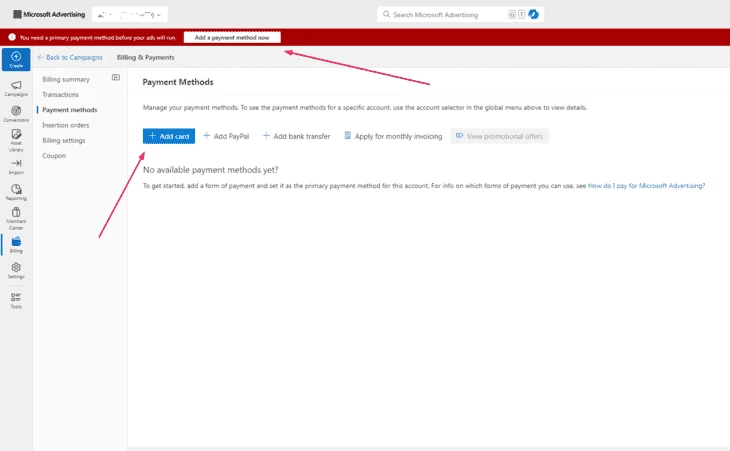This screenshot has height=451, width=730.
Task: Open Transactions page
Action: (60, 94)
